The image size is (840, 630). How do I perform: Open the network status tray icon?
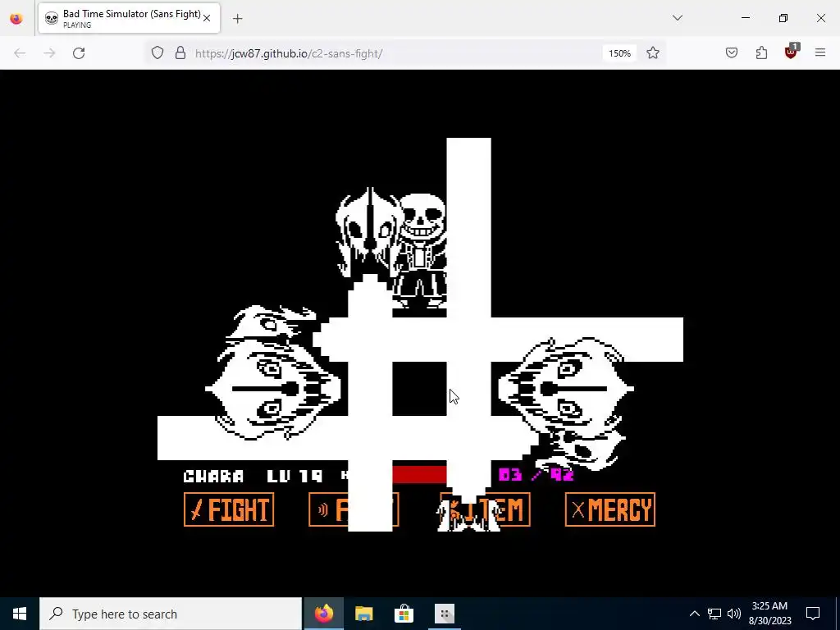click(x=714, y=614)
